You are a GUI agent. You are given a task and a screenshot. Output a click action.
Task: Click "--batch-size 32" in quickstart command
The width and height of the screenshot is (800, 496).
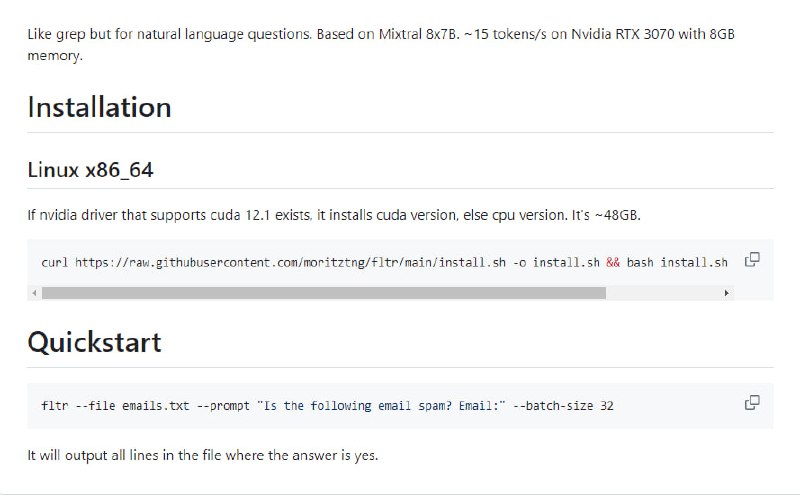tap(566, 406)
